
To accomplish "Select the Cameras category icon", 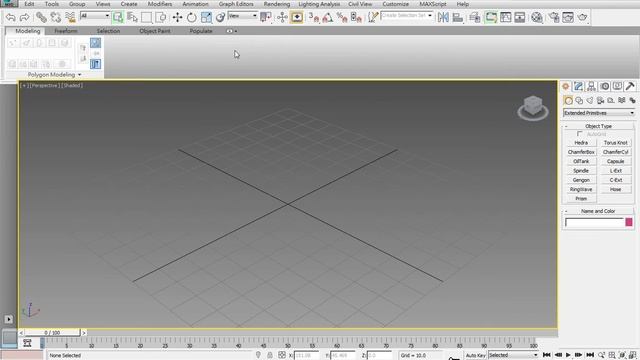I will click(600, 100).
